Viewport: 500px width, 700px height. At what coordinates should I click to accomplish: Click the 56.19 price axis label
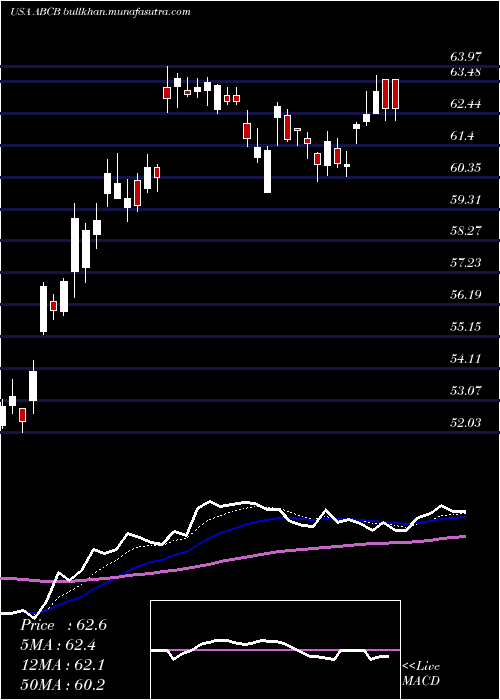point(466,295)
